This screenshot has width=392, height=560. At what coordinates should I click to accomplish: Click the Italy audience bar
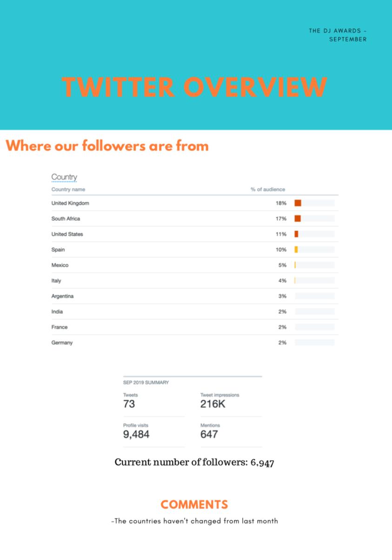pos(314,281)
